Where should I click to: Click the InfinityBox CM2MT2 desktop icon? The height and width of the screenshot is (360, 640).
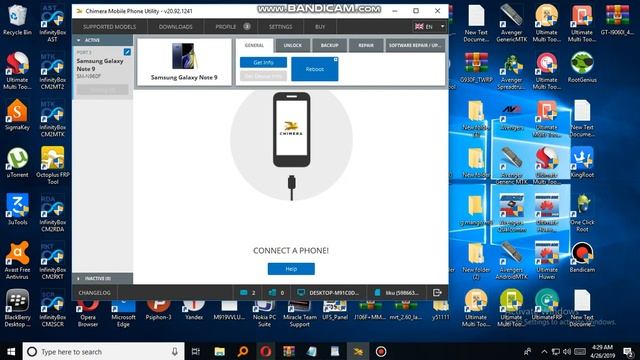coord(52,71)
